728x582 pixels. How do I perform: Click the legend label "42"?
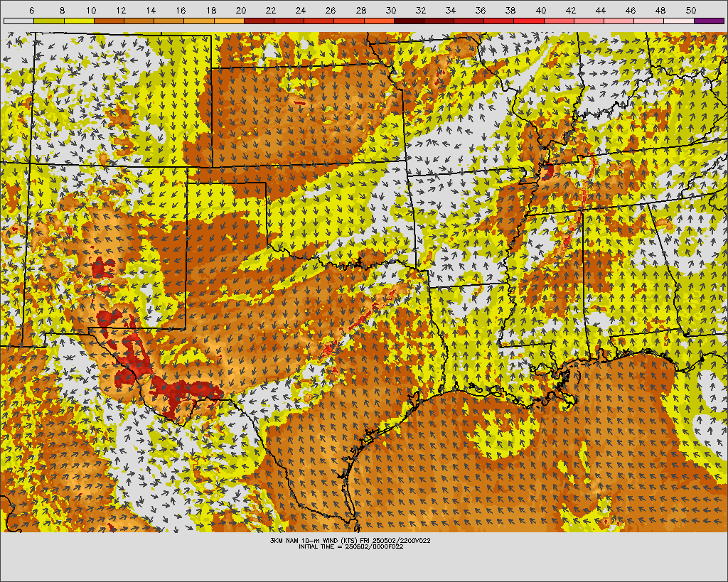click(x=571, y=10)
